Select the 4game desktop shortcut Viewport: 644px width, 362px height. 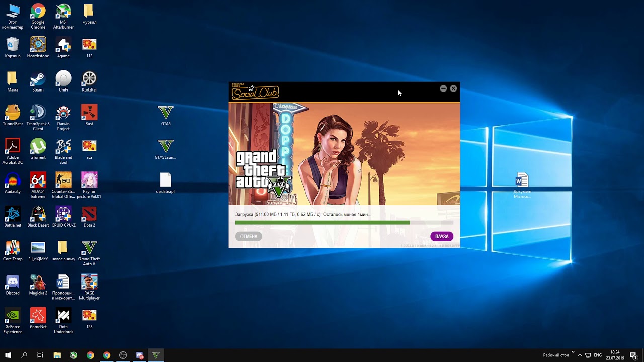point(63,48)
